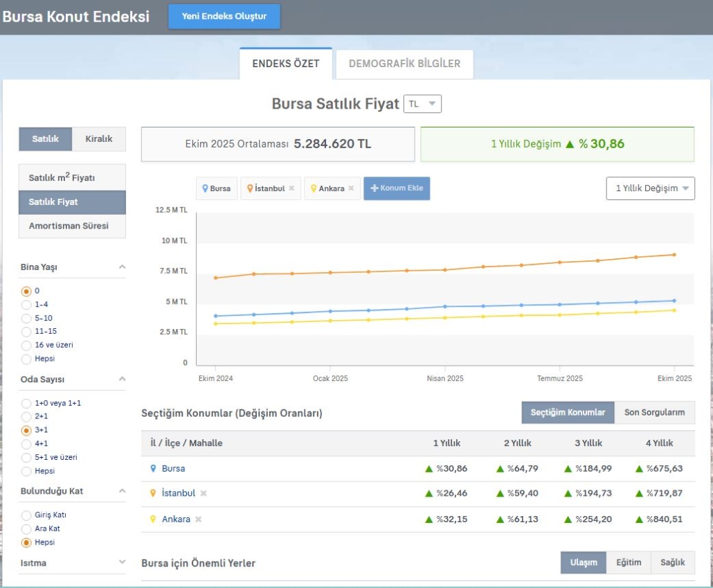Delete Ankara row using its table x icon
This screenshot has height=588, width=713.
click(x=198, y=519)
